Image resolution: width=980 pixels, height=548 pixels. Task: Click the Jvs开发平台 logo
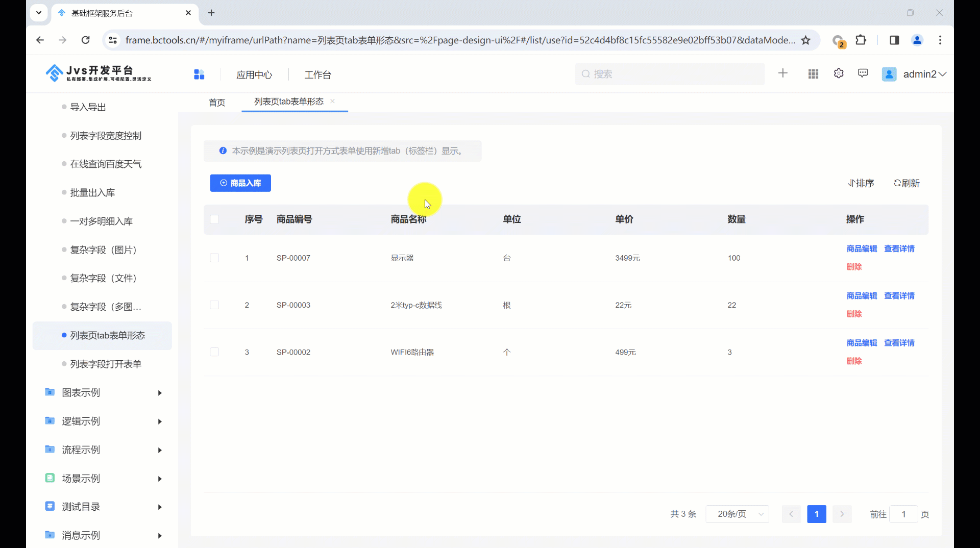(x=99, y=73)
